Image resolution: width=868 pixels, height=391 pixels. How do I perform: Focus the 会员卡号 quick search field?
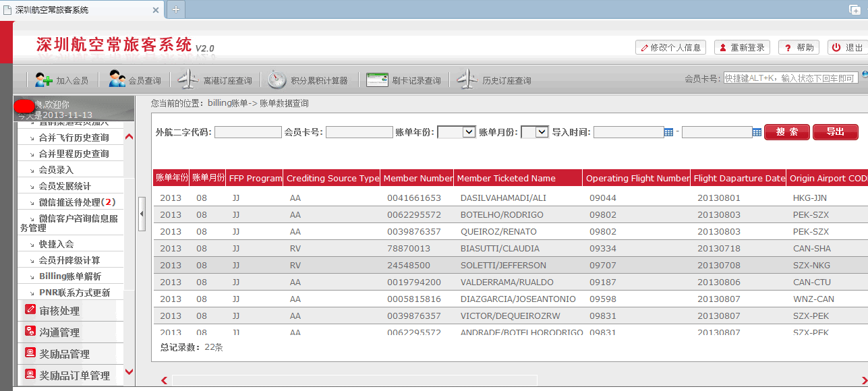[x=790, y=78]
